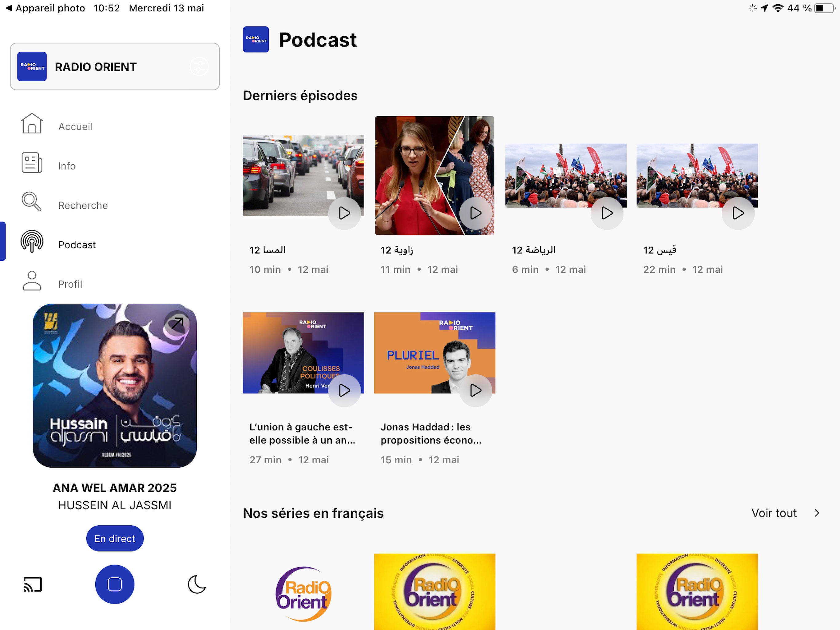Click the En direct button
The image size is (840, 630).
(x=115, y=539)
